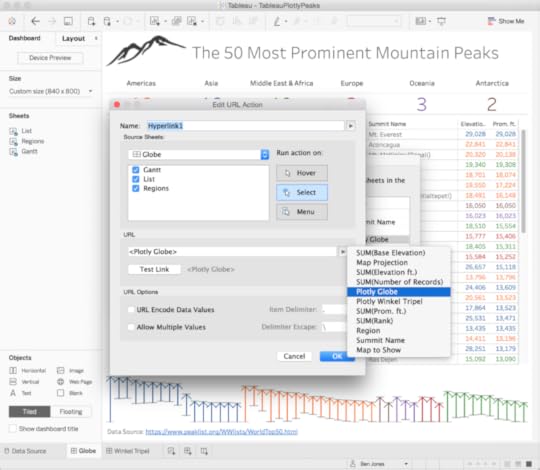This screenshot has height=470, width=540.
Task: Open the Globe sheet tab
Action: pos(83,451)
